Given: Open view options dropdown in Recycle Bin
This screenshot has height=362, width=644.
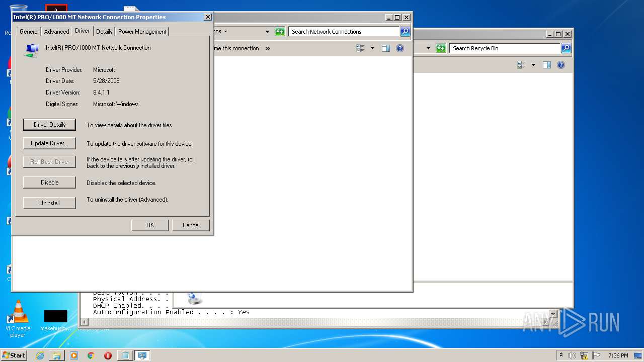Looking at the screenshot, I should tap(533, 65).
